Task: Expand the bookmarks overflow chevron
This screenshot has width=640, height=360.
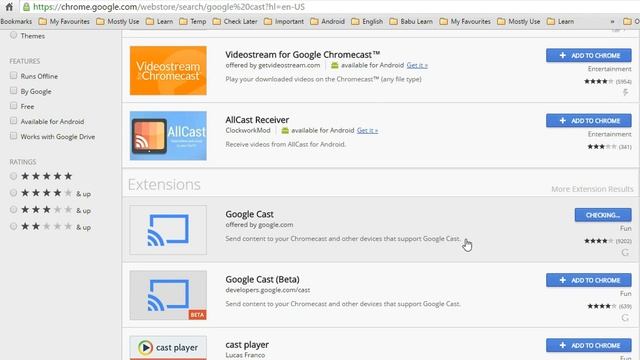Action: [x=612, y=22]
